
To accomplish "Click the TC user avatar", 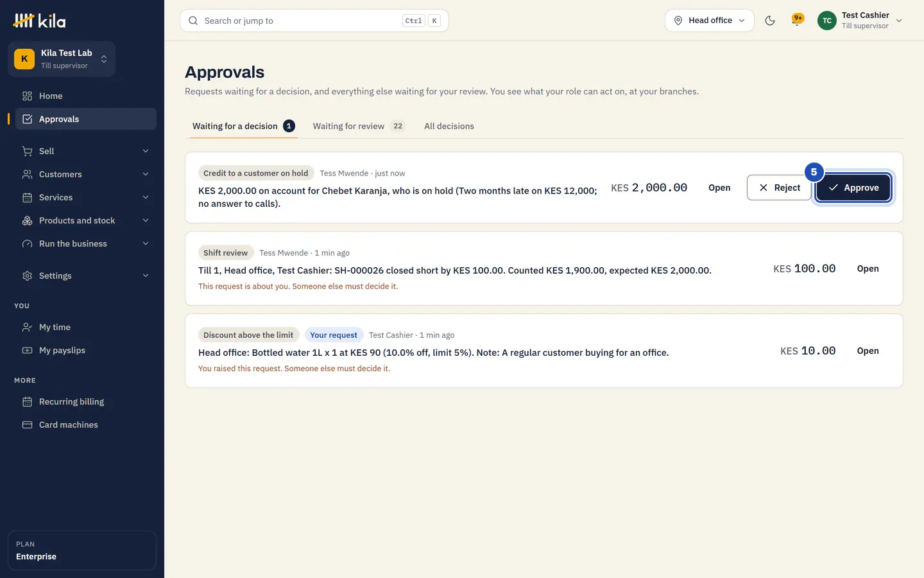I will click(x=827, y=21).
